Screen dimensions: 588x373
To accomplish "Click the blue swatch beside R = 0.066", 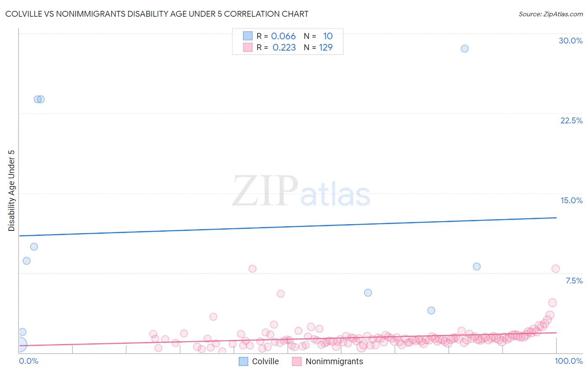I will [248, 36].
